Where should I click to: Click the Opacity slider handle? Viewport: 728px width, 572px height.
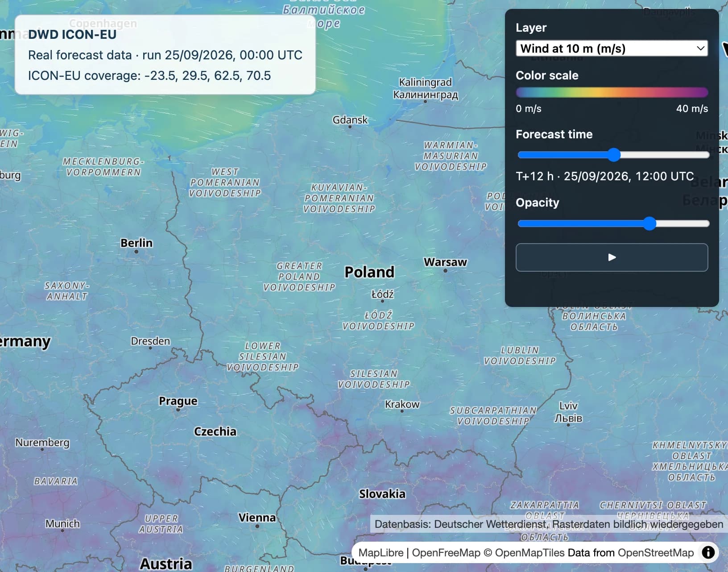pos(649,224)
